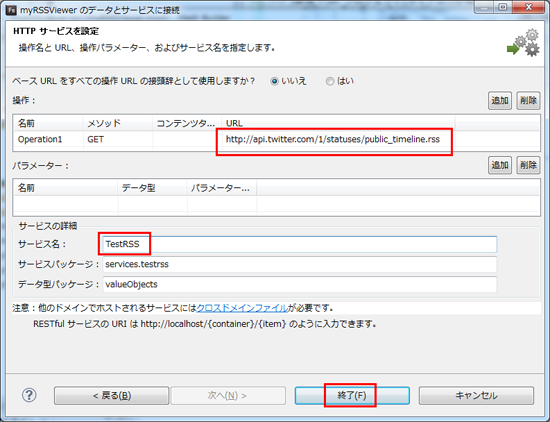Click the データ型パッケージ valueObjects field
Viewport: 550px width, 422px height.
(300, 284)
